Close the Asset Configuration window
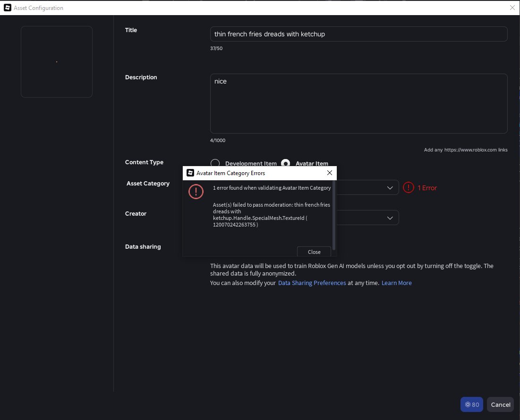 (512, 8)
